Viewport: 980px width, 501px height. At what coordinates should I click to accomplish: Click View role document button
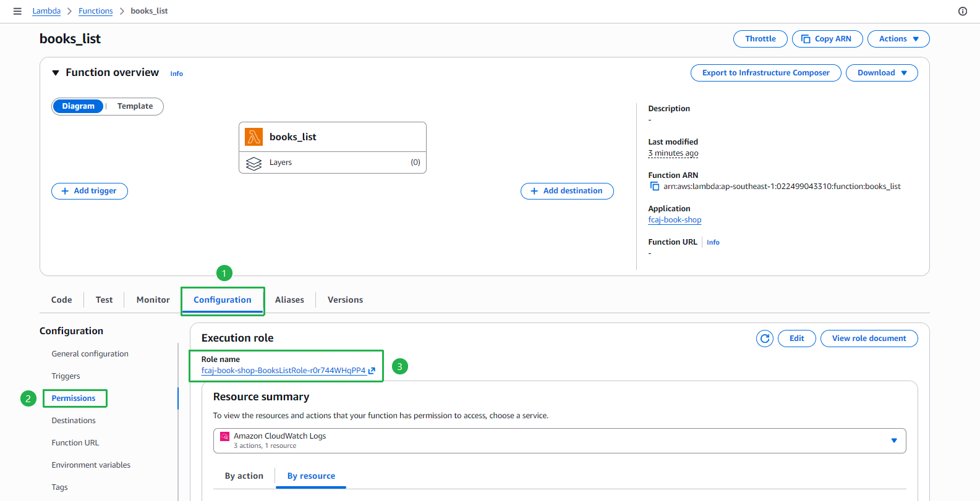point(869,339)
